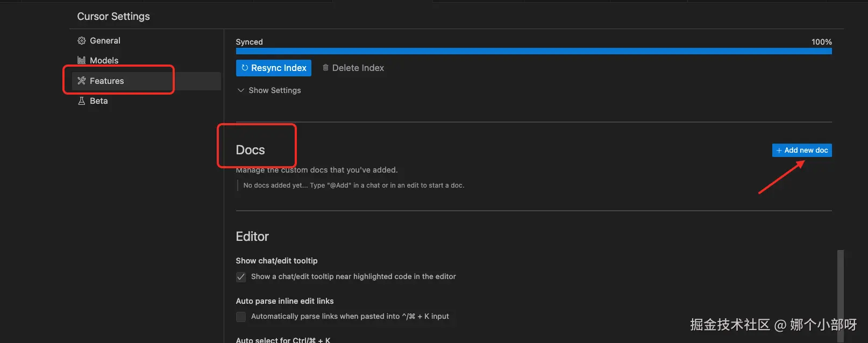This screenshot has height=343, width=868.
Task: Click the 'Editor' section heading
Action: 252,237
